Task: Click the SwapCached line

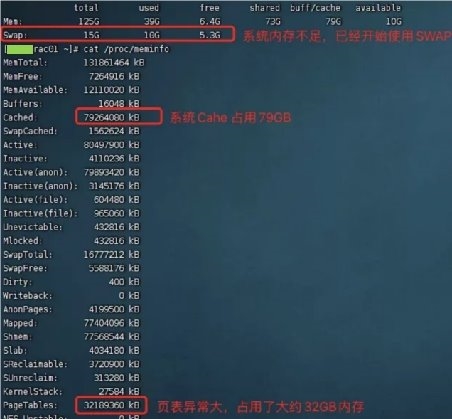Action: pyautogui.click(x=71, y=131)
